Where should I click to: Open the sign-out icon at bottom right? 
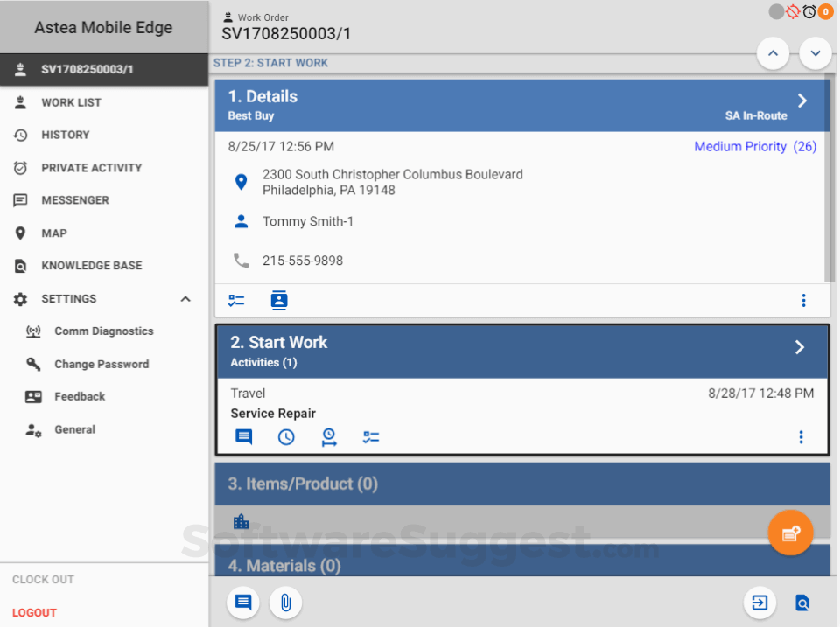[759, 603]
